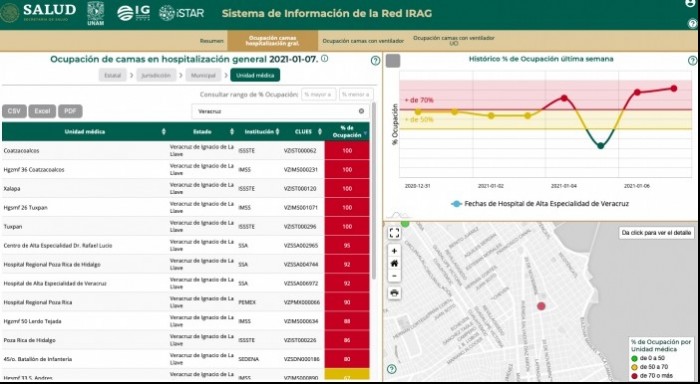Click CLUES code VZIST000226
The image size is (700, 384).
tap(300, 340)
